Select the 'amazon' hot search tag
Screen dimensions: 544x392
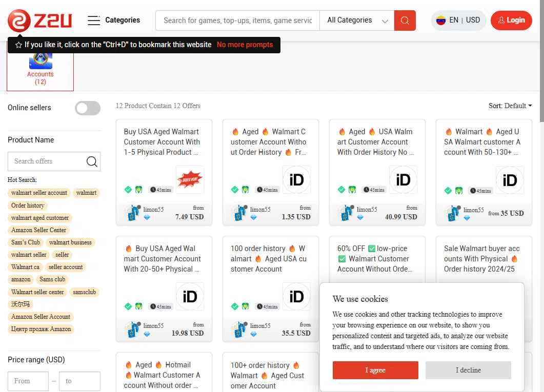click(21, 279)
